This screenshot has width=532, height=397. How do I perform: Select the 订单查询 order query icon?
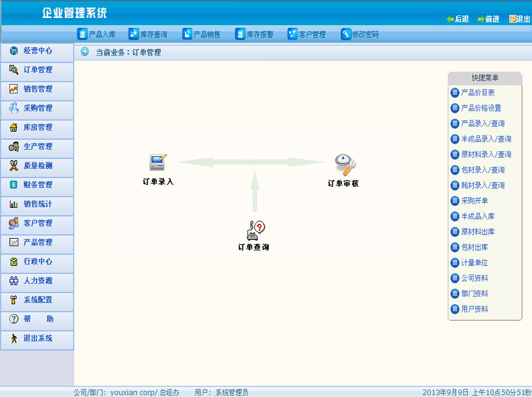tap(254, 229)
